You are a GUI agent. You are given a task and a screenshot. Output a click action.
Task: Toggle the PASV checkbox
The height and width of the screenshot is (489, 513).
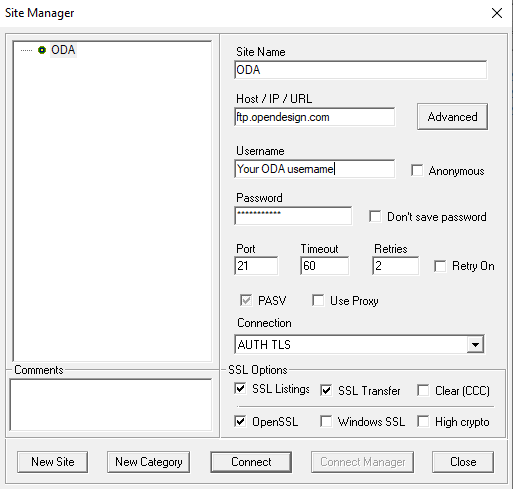coord(246,300)
